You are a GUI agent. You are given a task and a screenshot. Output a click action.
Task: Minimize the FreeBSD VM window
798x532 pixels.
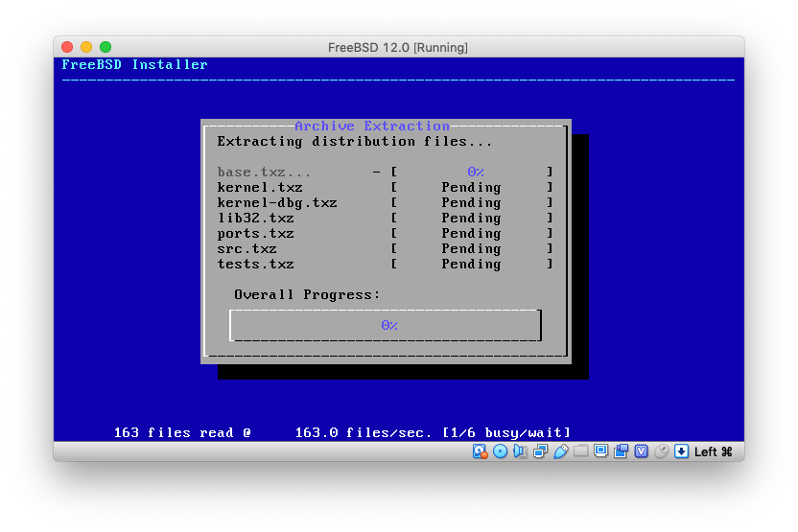tap(86, 47)
